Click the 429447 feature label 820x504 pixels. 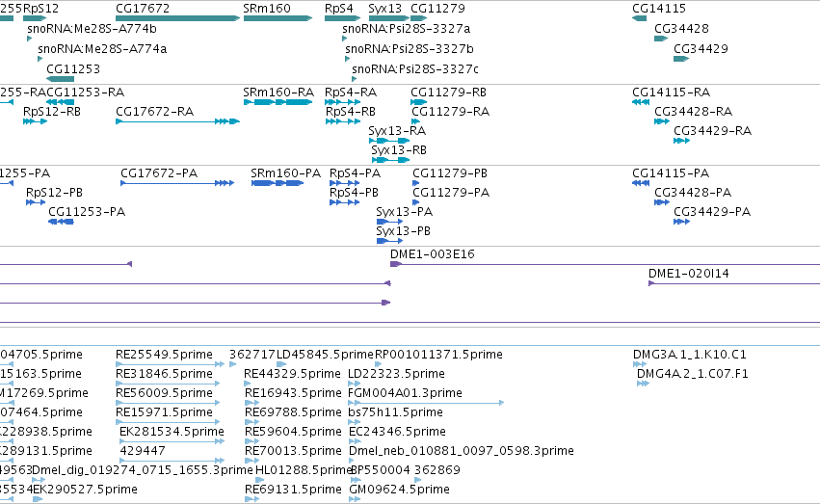143,451
